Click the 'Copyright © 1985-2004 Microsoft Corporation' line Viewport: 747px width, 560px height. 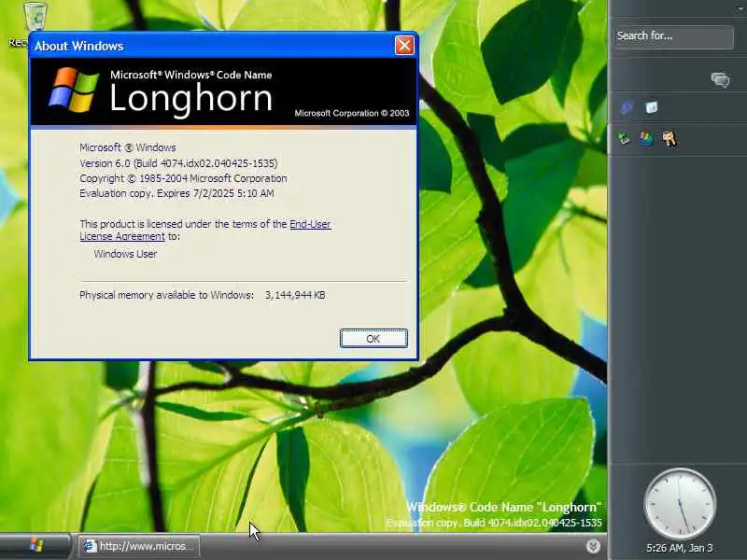coord(183,178)
